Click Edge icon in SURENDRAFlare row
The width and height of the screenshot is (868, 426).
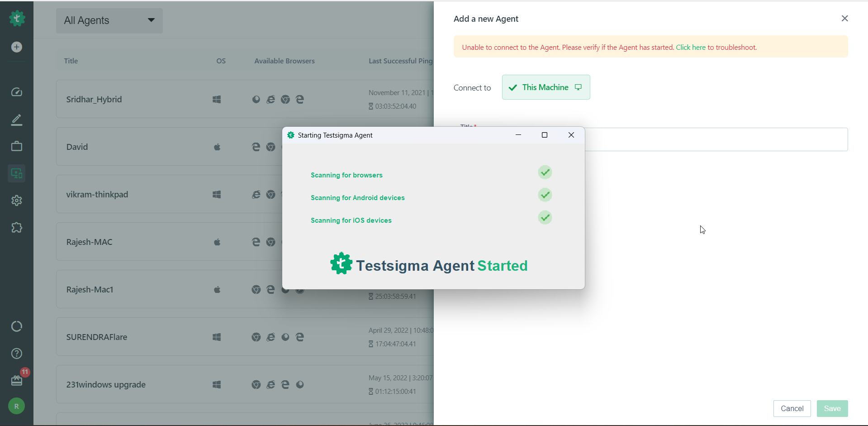299,337
